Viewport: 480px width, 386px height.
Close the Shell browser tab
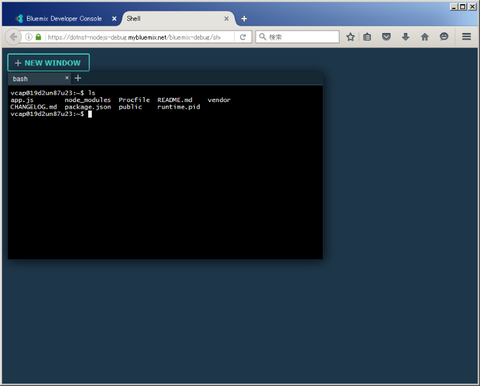(226, 19)
